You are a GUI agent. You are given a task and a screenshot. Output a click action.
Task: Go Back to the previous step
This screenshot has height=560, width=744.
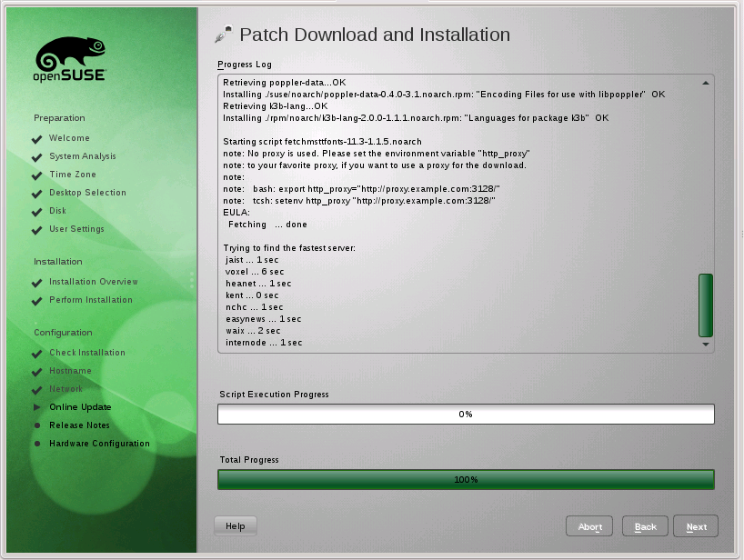click(x=645, y=526)
